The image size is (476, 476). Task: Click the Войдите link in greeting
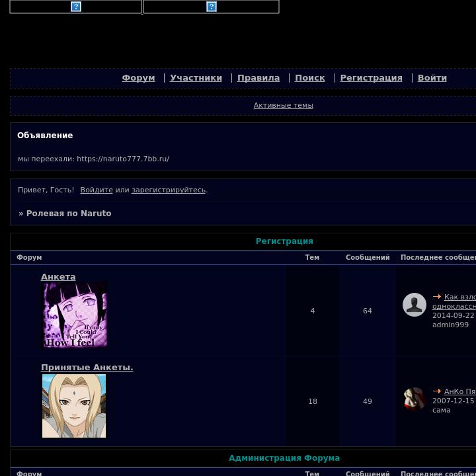97,190
